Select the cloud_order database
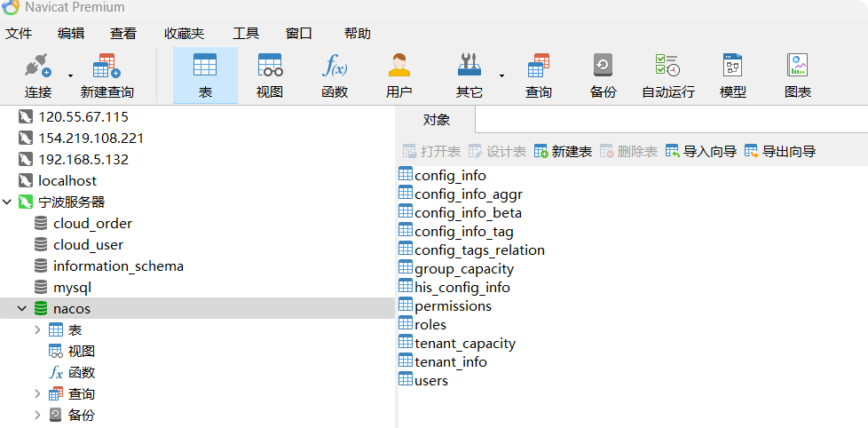This screenshot has height=428, width=868. 92,223
